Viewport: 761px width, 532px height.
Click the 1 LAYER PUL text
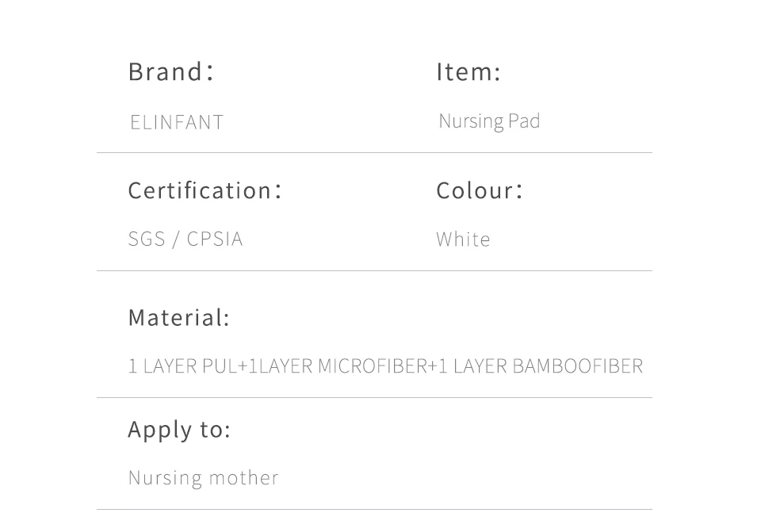tap(182, 366)
